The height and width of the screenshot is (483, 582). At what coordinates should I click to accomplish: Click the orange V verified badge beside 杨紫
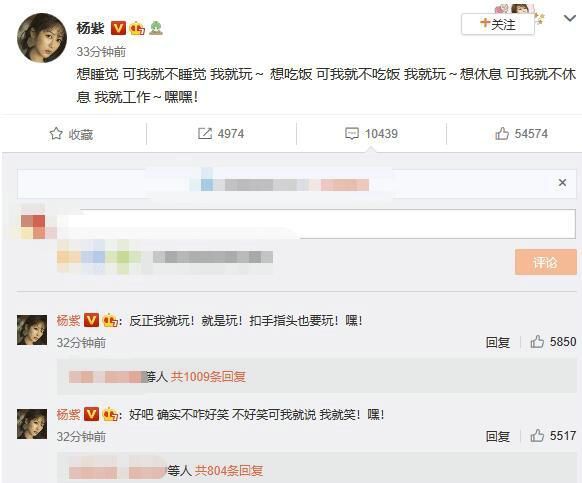coord(118,28)
